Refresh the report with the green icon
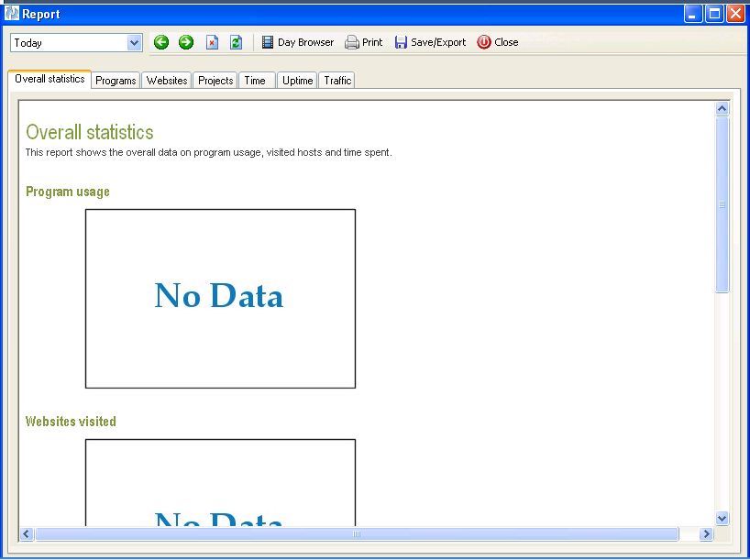750x560 pixels. 236,42
